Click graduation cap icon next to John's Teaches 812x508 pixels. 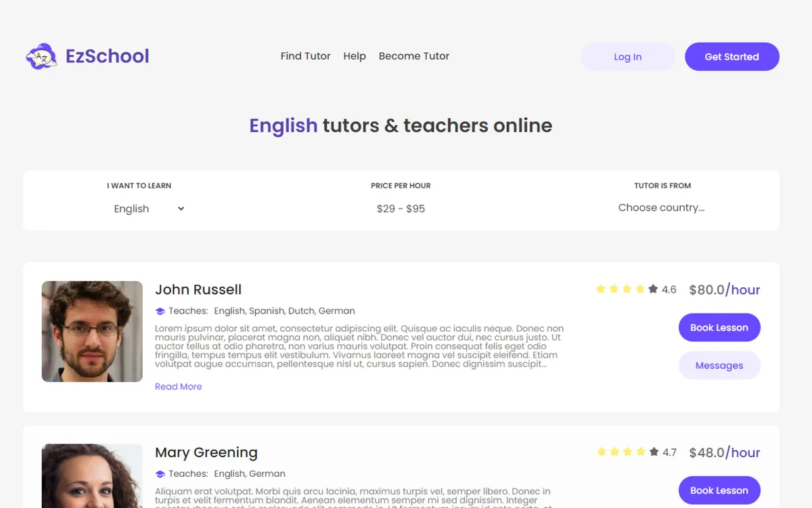160,311
